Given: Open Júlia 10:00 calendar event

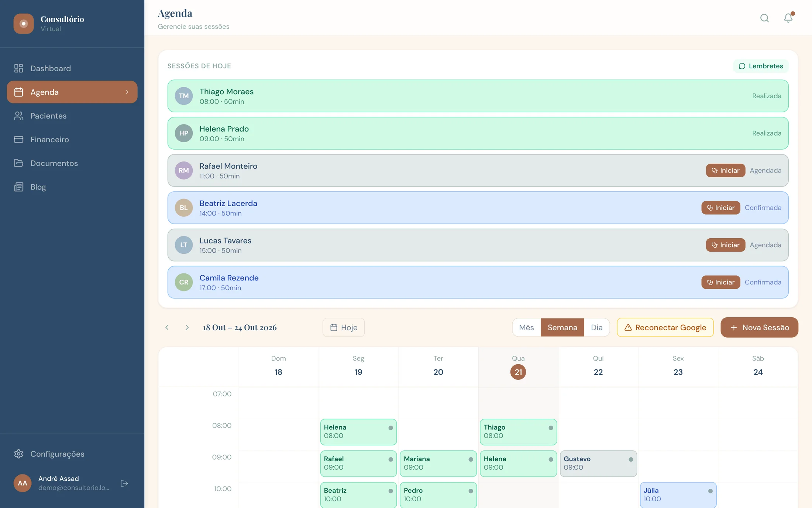Looking at the screenshot, I should pos(678,495).
